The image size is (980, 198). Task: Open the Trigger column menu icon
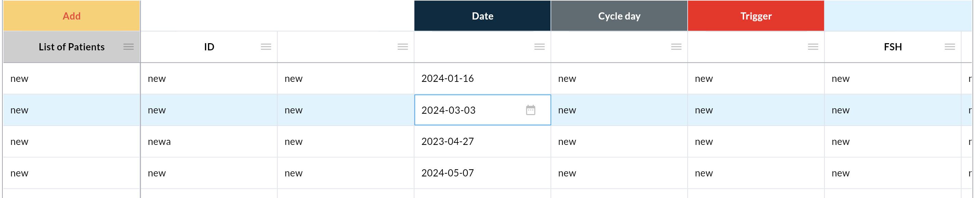click(x=813, y=47)
